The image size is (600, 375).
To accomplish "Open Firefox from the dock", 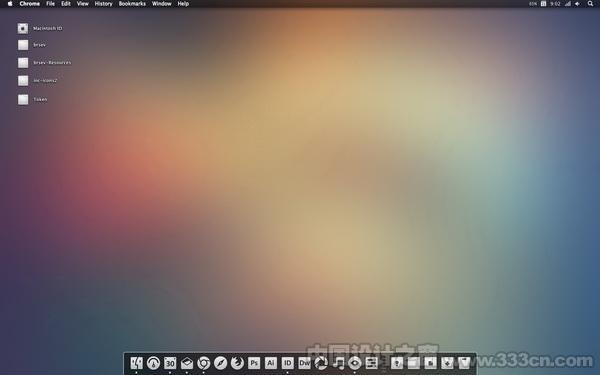I will 237,363.
